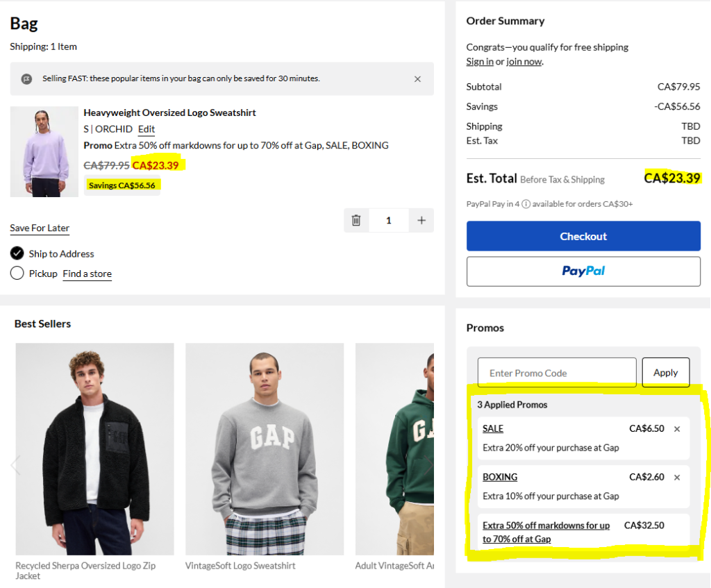View the VintageSoft Logo Sweatshirt product
Image resolution: width=711 pixels, height=588 pixels.
264,449
